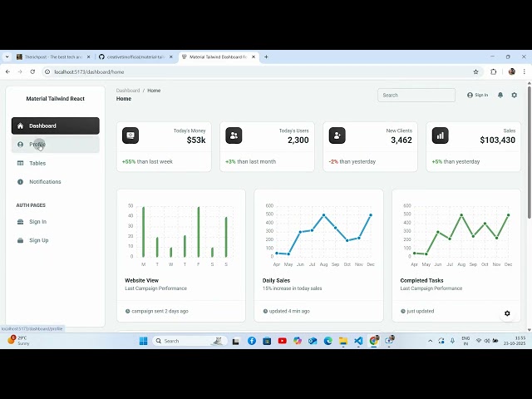Click the Completed Tasks chart title
This screenshot has width=532, height=399.
(x=421, y=281)
